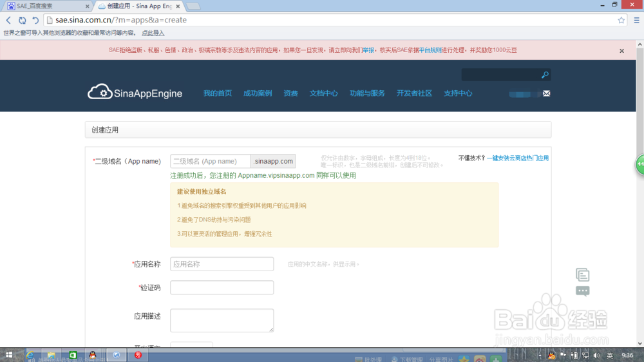
Task: Click the flag notification tray icon
Action: click(x=563, y=356)
